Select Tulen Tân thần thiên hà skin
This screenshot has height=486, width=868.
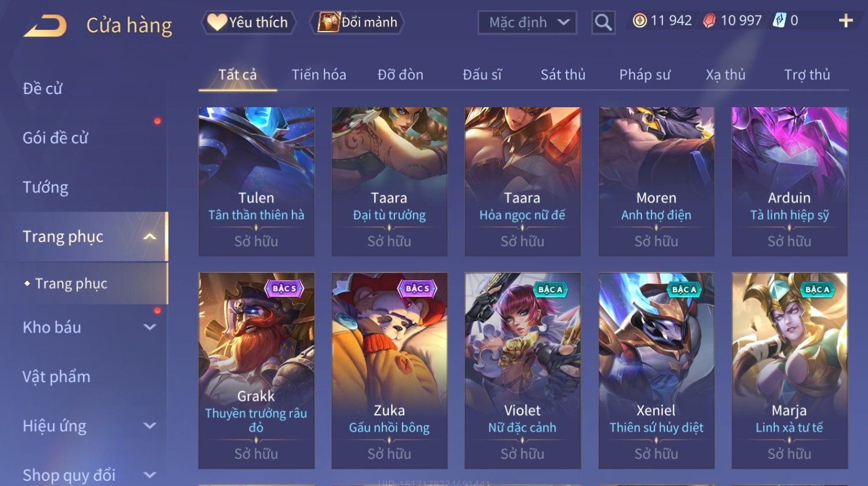point(256,182)
